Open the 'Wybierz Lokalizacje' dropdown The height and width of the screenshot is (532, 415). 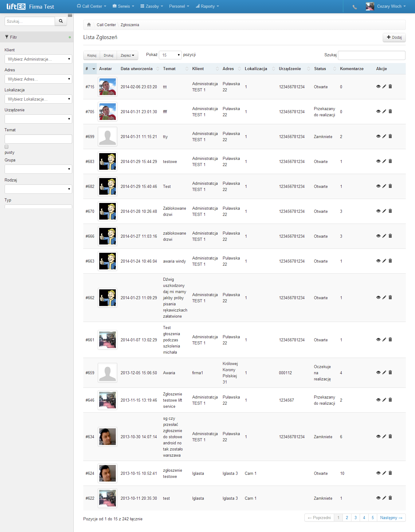38,99
